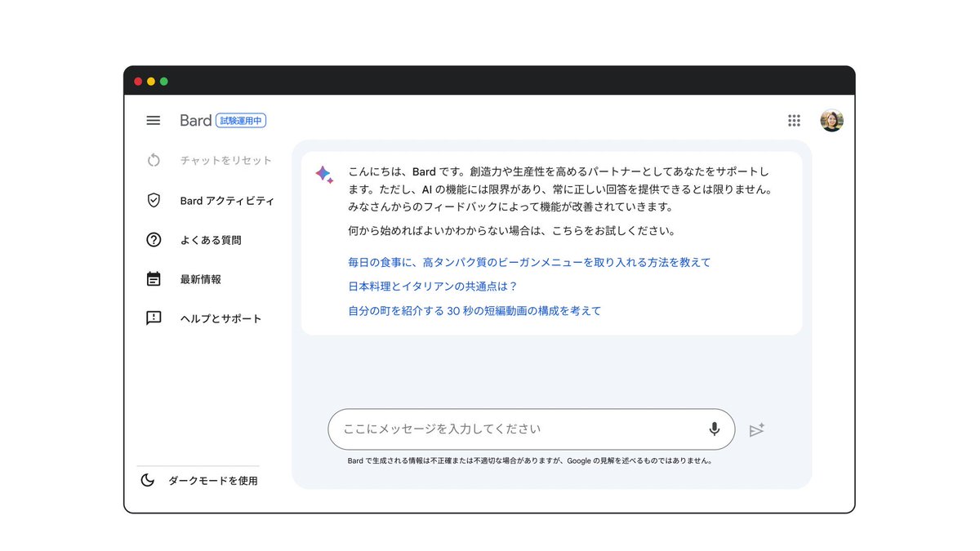Open Bard アクティビティ

click(x=227, y=201)
